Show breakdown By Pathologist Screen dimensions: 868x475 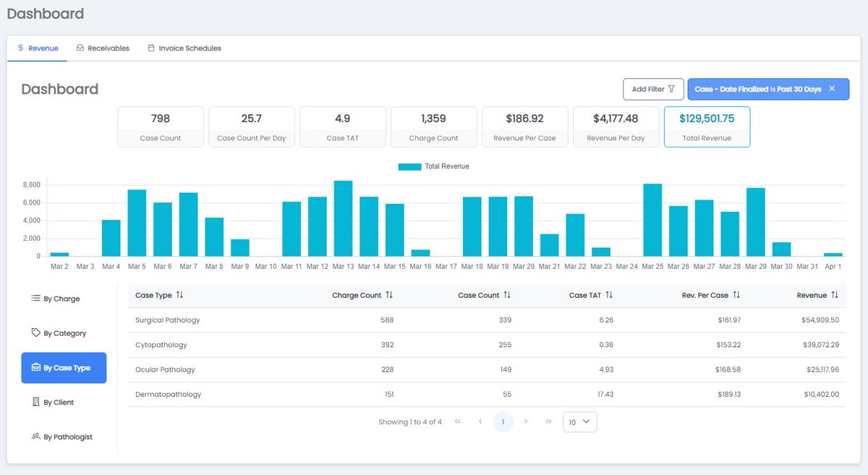tap(63, 437)
